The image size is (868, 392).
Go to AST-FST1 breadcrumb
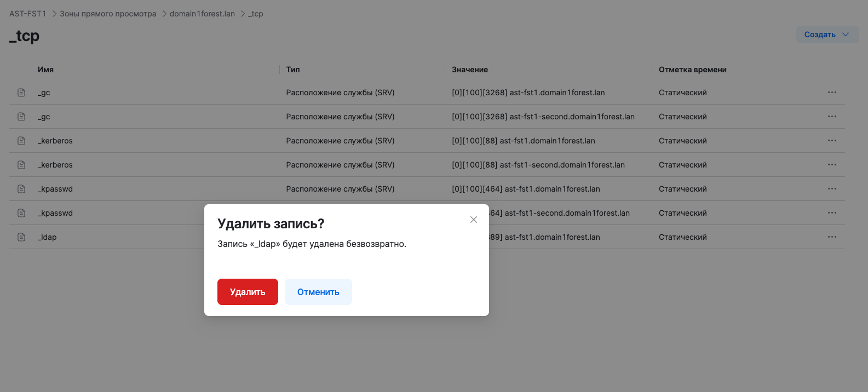[x=27, y=14]
